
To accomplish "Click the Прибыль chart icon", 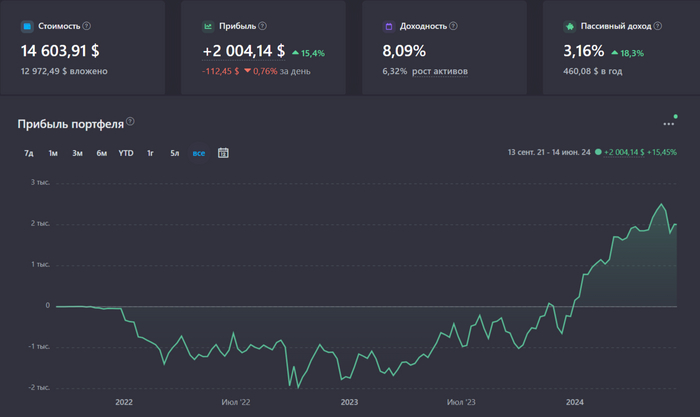I will pyautogui.click(x=208, y=26).
